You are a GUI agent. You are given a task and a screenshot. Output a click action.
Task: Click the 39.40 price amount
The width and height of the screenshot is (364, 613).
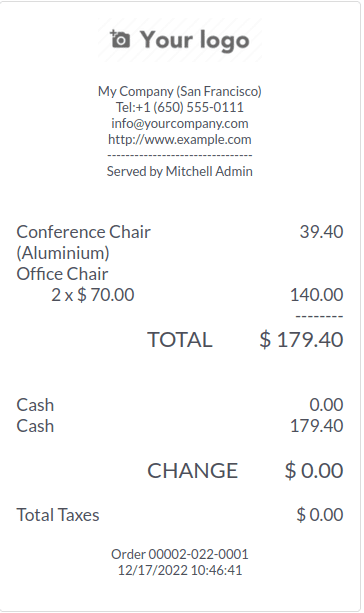point(321,232)
